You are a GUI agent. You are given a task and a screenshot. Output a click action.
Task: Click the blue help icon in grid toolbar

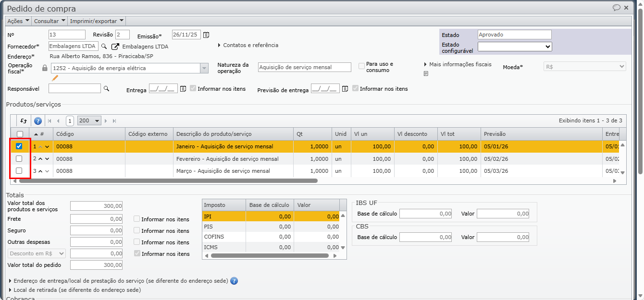tap(38, 121)
